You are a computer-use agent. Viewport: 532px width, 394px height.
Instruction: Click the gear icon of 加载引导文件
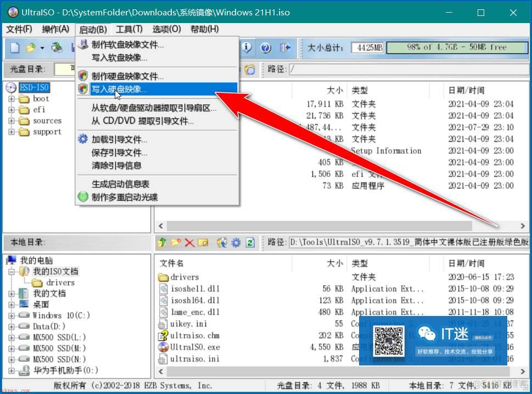pyautogui.click(x=83, y=139)
